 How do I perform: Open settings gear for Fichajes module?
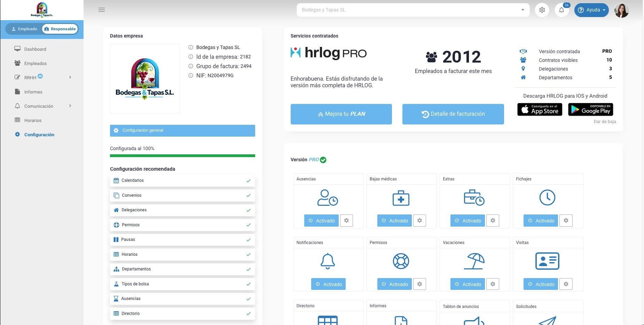(566, 220)
